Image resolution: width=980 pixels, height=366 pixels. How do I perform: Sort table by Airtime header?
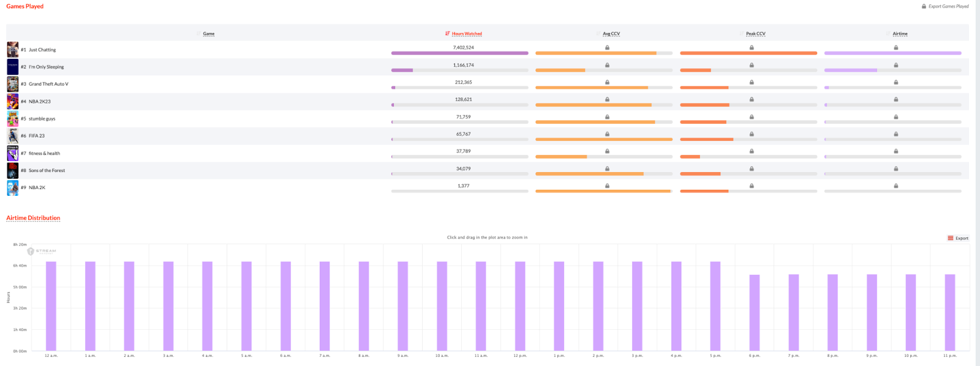pyautogui.click(x=900, y=34)
